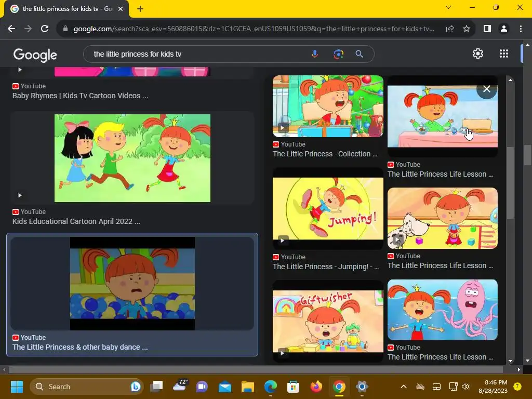This screenshot has width=532, height=399.
Task: Open a new browser tab
Action: (x=140, y=9)
